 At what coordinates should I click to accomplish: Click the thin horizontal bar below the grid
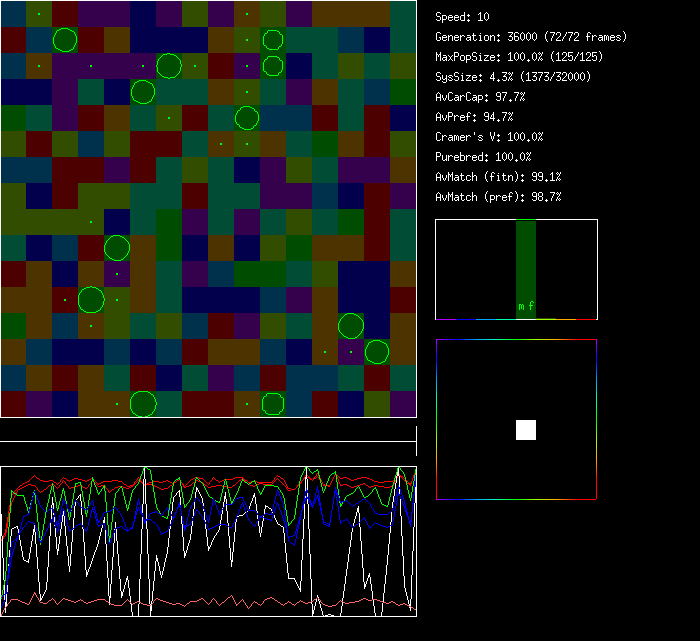click(208, 441)
